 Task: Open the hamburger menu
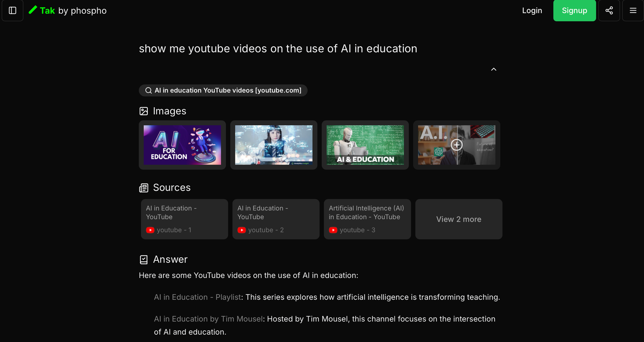(x=633, y=11)
